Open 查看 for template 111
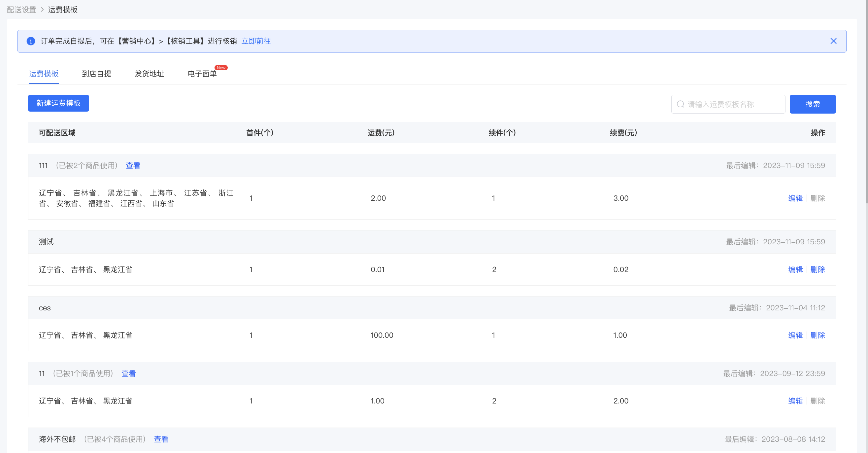 click(133, 165)
